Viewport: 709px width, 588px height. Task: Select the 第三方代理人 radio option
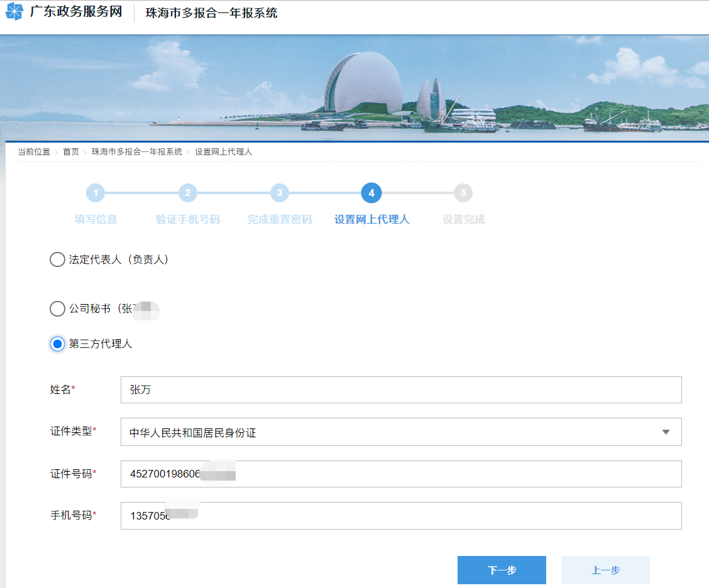coord(57,344)
